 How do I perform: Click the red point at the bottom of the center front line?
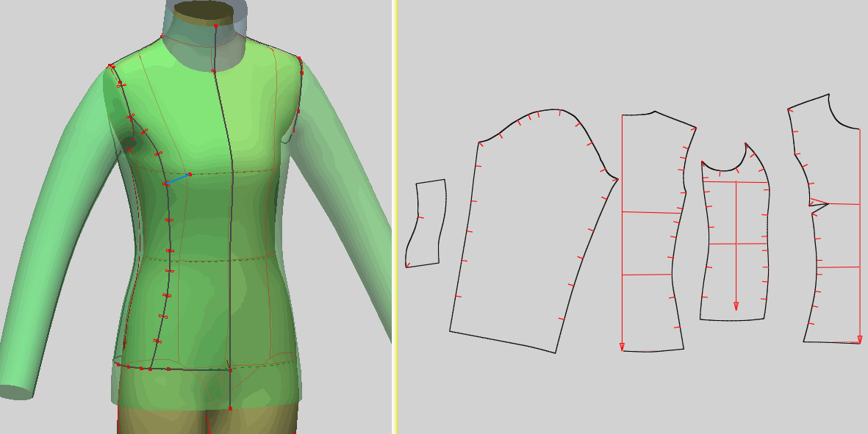(x=230, y=408)
